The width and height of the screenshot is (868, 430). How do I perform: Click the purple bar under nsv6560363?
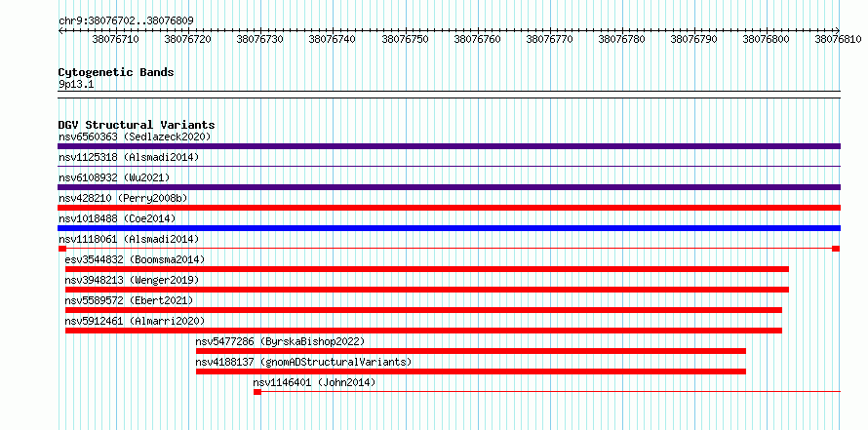(449, 146)
